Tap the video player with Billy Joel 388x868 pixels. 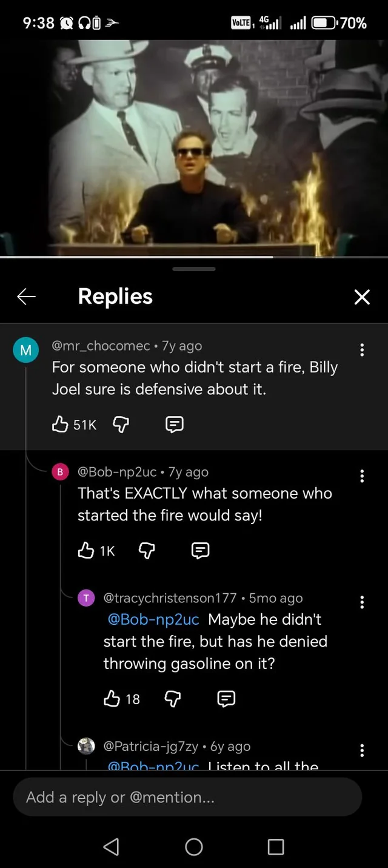click(x=194, y=149)
